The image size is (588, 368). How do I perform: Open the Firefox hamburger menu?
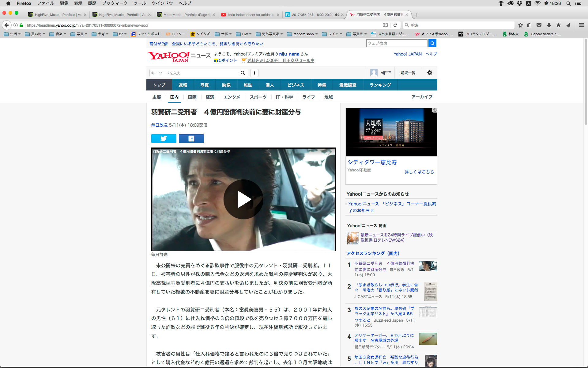(x=581, y=25)
